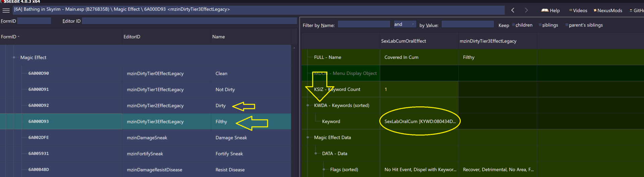Image resolution: width=644 pixels, height=177 pixels.
Task: Open the 'and' filter operator dropdown
Action: 405,24
